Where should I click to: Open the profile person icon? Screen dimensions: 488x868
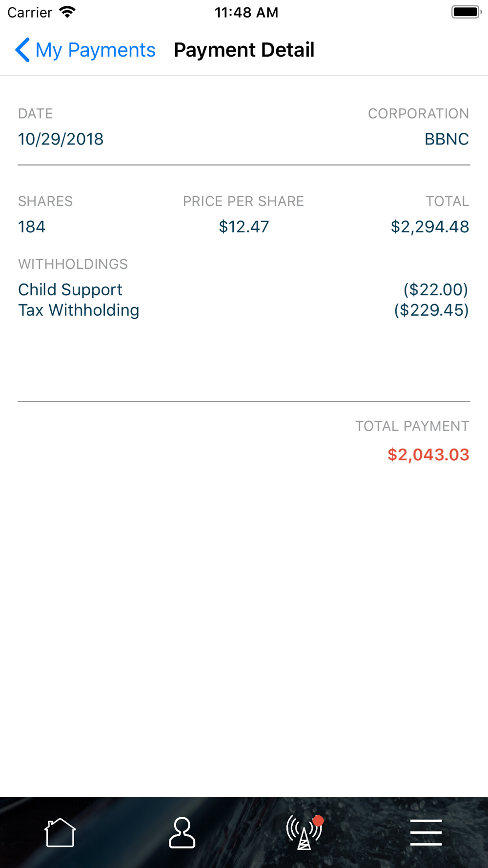pyautogui.click(x=182, y=833)
